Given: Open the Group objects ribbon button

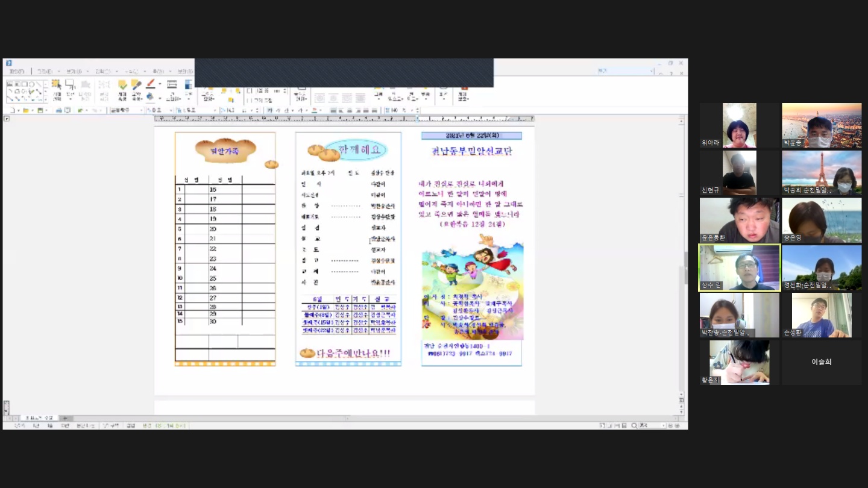Looking at the screenshot, I should coord(379,95).
